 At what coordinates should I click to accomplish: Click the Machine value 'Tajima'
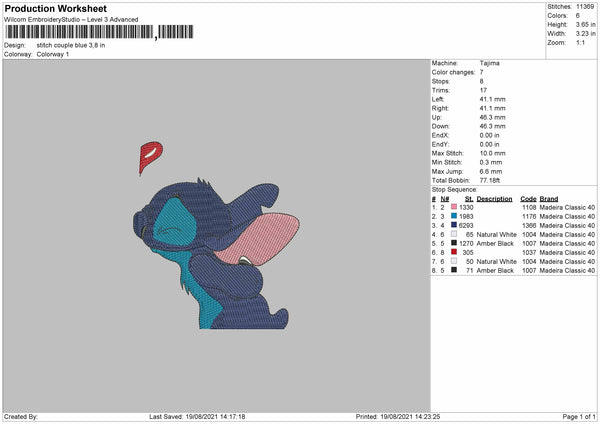pos(489,63)
